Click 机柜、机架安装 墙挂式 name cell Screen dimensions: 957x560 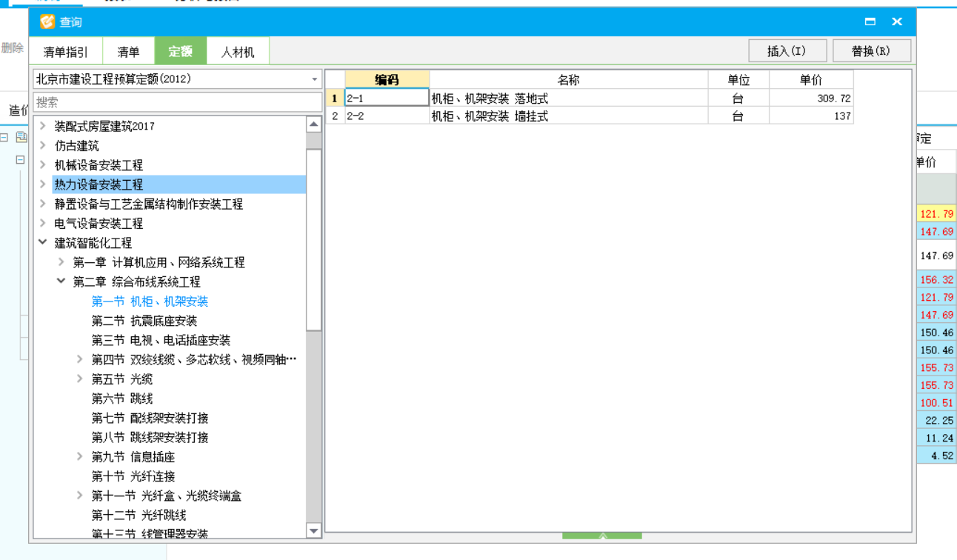tap(568, 116)
